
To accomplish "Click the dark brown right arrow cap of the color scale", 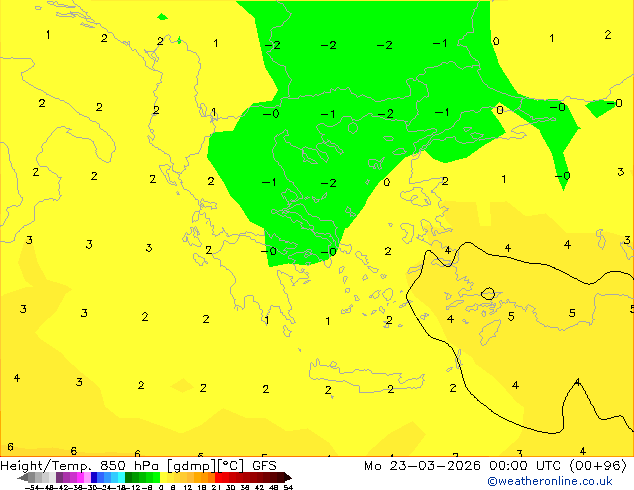I will [x=288, y=478].
